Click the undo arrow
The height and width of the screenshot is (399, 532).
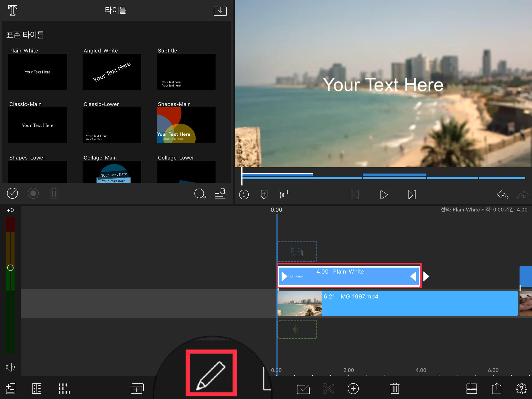502,195
